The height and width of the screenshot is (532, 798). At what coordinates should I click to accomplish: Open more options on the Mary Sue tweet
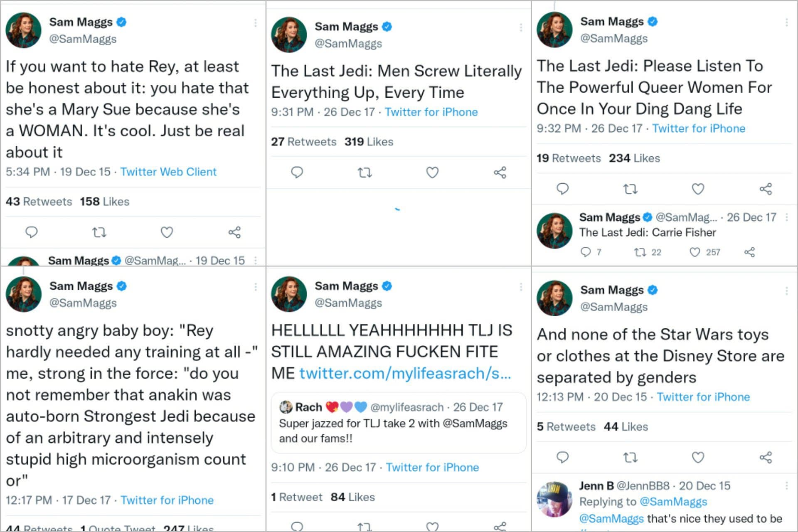255,23
